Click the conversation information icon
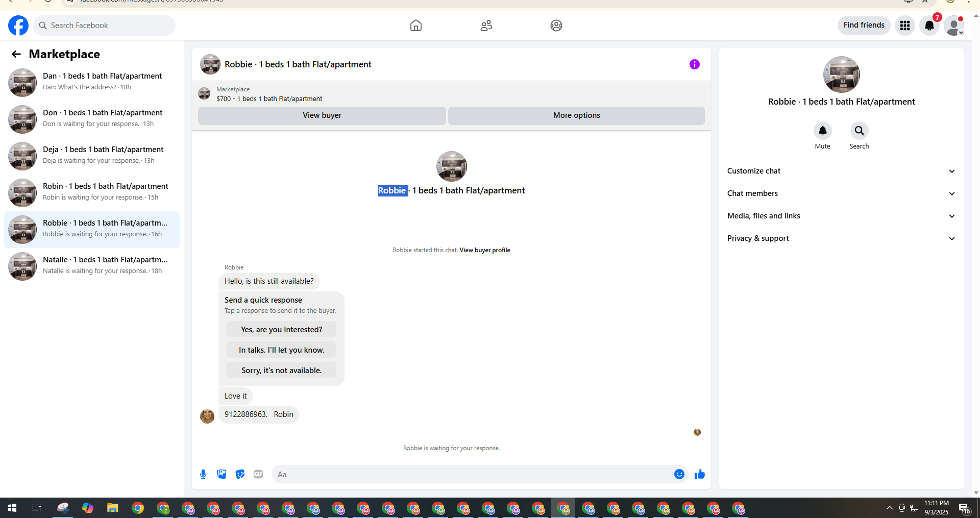The width and height of the screenshot is (980, 518). point(695,64)
